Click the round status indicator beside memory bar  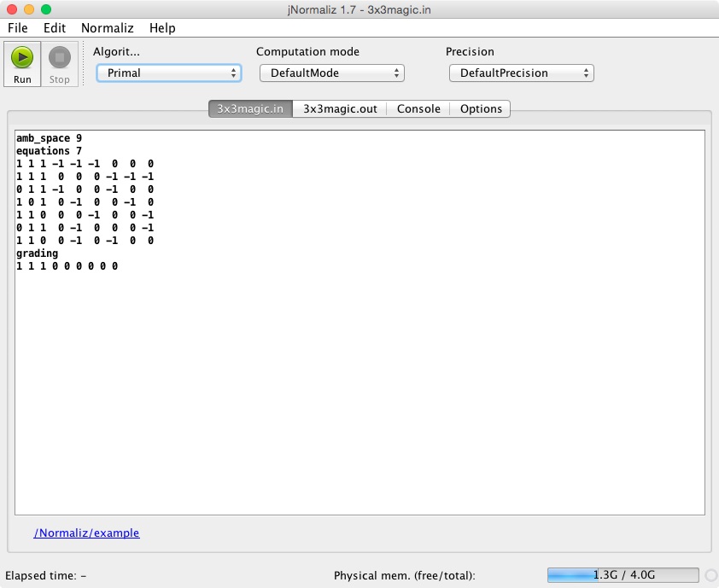(710, 575)
